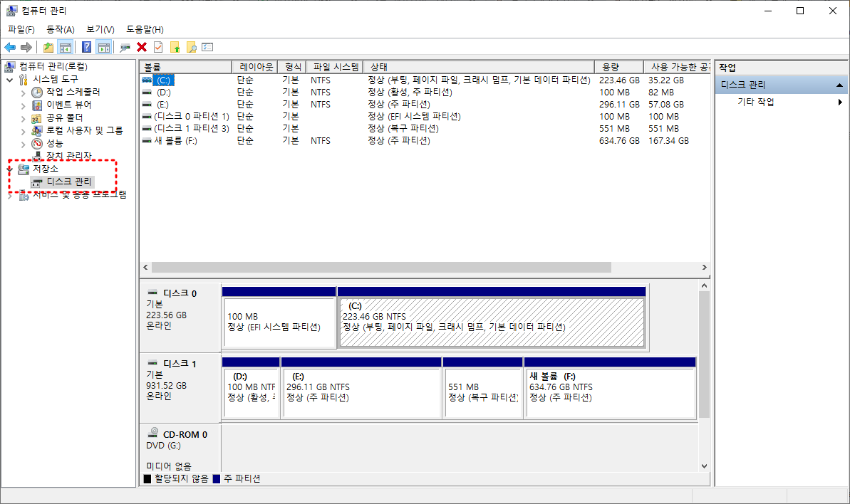Screen dimensions: 850x504
Task: Click the disk view vertical scrollbar up arrow
Action: 704,285
